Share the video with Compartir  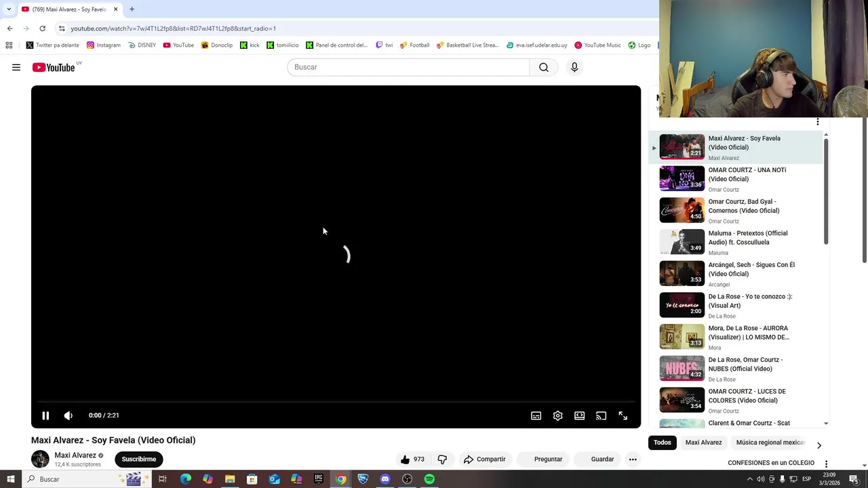[x=484, y=459]
